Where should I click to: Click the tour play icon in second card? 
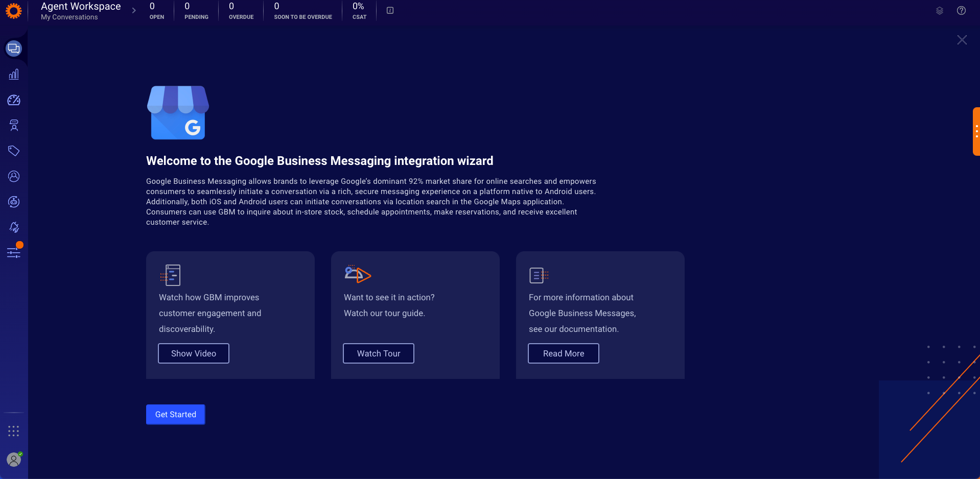358,274
